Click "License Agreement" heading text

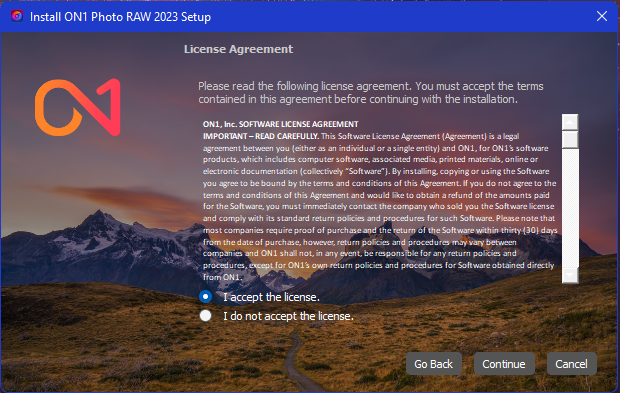click(238, 49)
